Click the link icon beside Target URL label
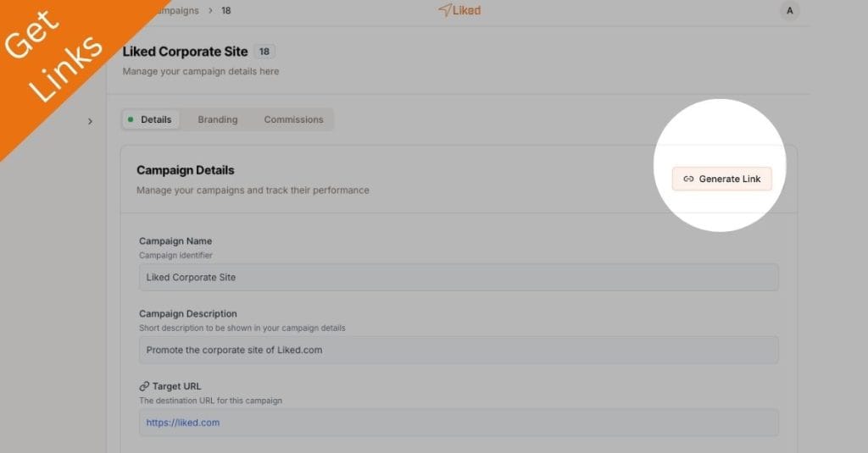The height and width of the screenshot is (453, 868). point(144,386)
